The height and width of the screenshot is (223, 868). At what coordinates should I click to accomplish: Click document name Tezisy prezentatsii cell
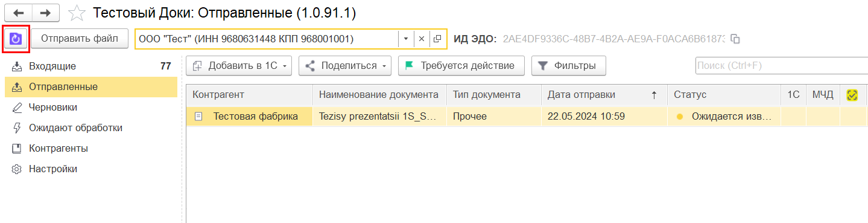[379, 116]
